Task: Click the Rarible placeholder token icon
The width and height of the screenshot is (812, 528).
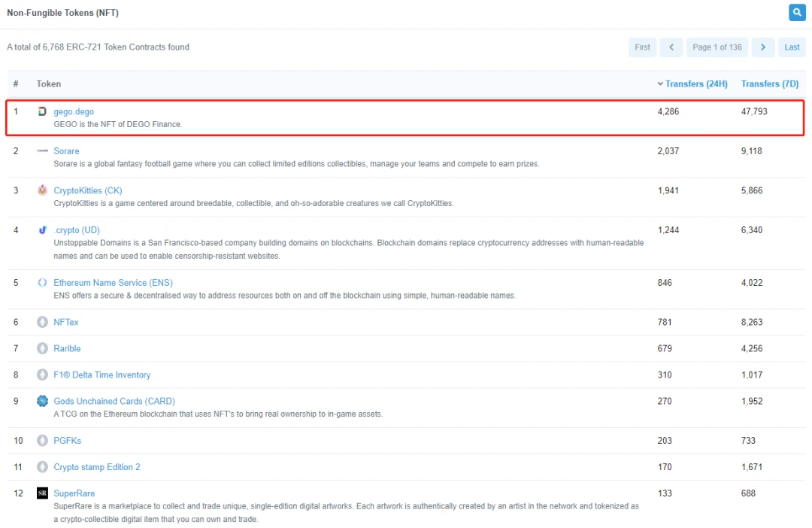Action: click(x=42, y=348)
